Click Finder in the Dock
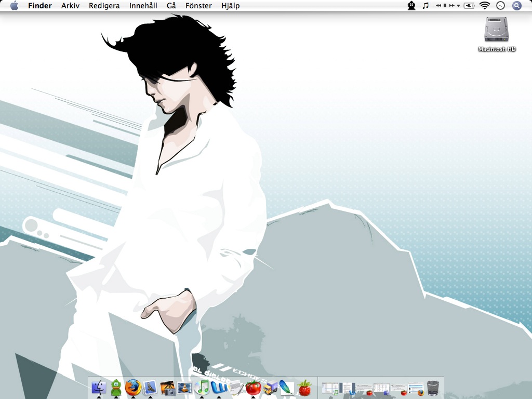This screenshot has height=399, width=532. coord(99,388)
